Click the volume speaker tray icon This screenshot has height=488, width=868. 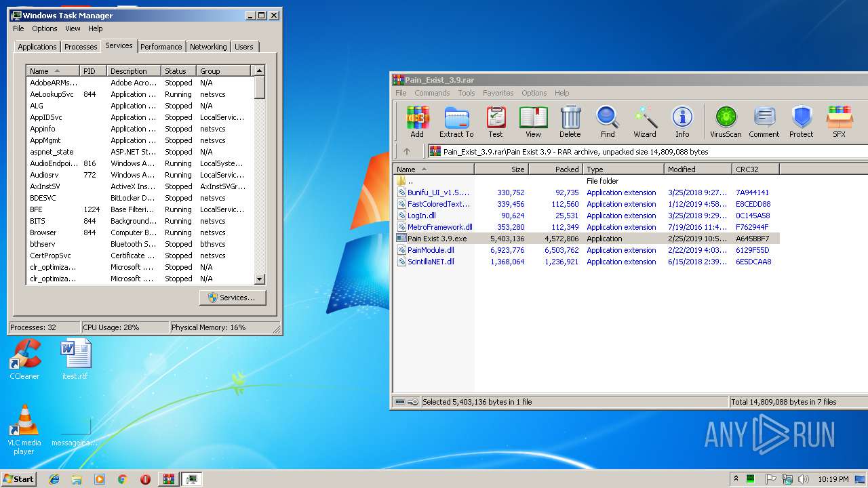pyautogui.click(x=803, y=479)
